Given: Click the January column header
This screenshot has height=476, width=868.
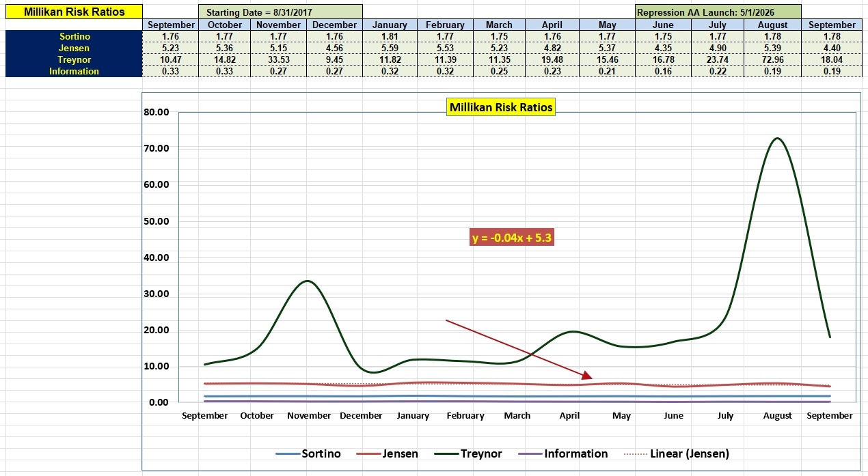Looking at the screenshot, I should tap(390, 25).
